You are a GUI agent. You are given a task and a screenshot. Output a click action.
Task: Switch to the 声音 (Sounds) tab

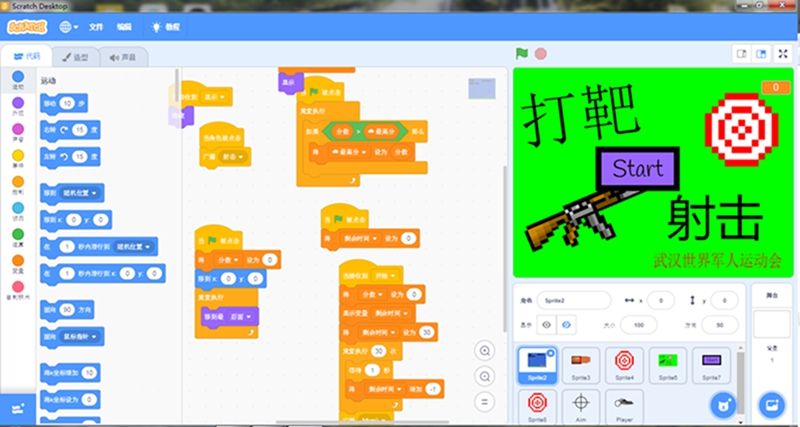(123, 57)
